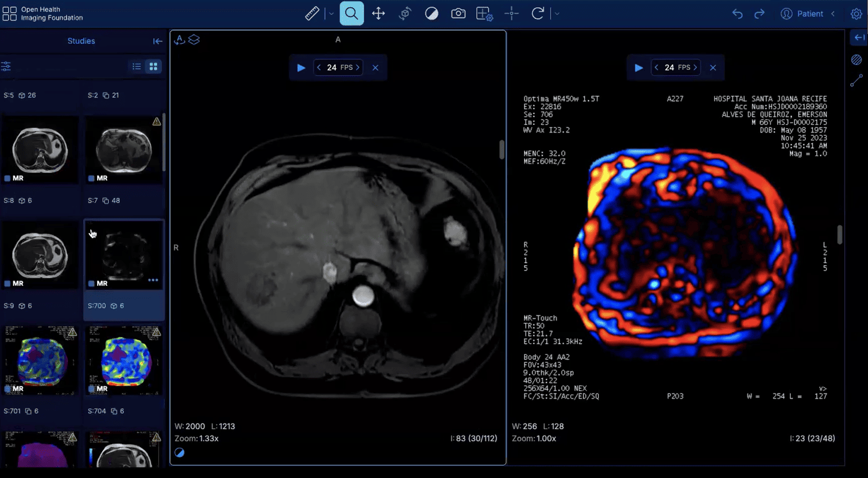
Task: Open the viewport layout grid tool
Action: (484, 13)
